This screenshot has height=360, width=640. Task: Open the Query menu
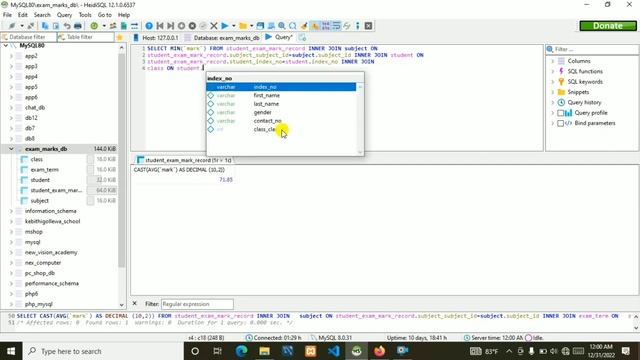pos(64,15)
